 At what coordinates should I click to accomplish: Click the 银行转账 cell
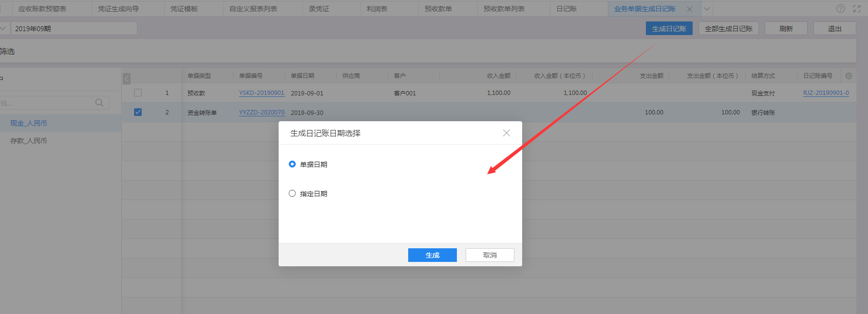(x=763, y=112)
